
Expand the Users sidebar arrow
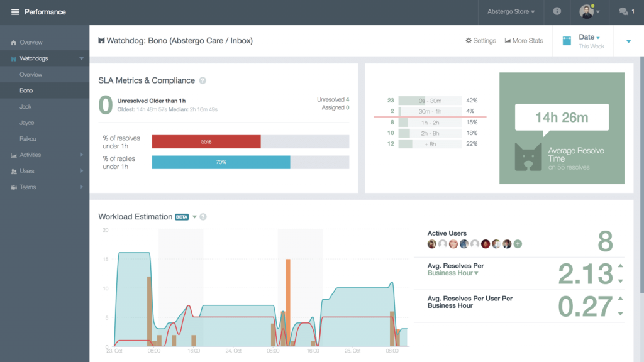(81, 171)
